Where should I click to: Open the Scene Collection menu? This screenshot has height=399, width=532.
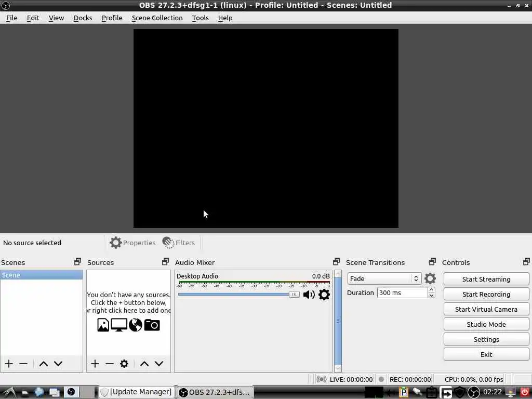(157, 18)
